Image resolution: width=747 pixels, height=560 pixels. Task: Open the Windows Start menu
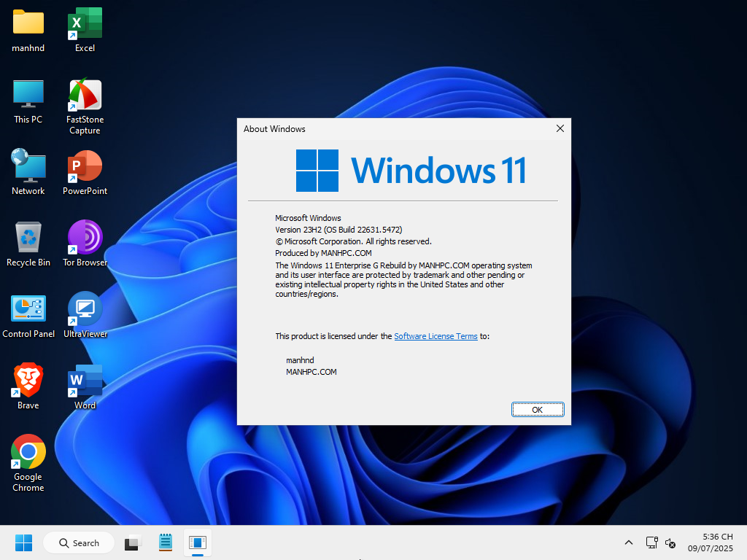(23, 543)
